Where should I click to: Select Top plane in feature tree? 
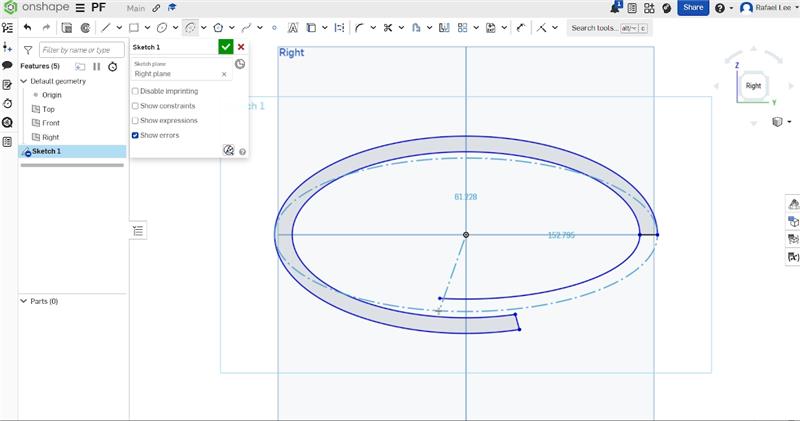point(48,109)
